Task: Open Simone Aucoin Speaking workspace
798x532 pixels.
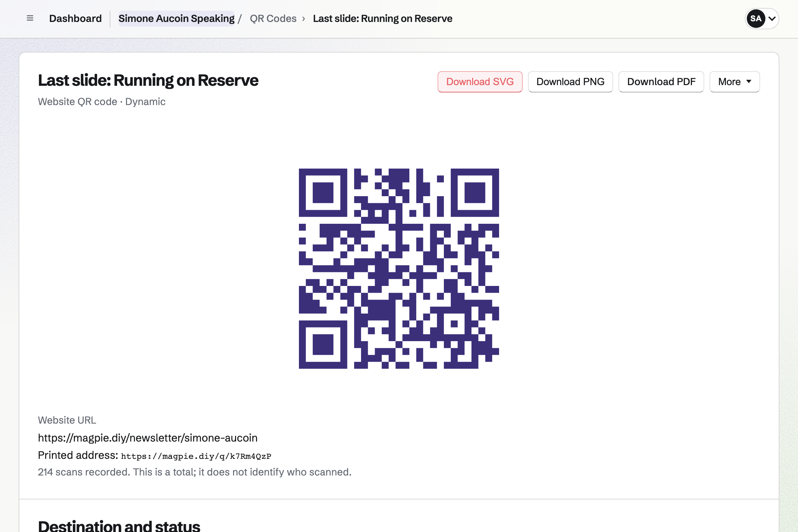Action: pos(177,18)
